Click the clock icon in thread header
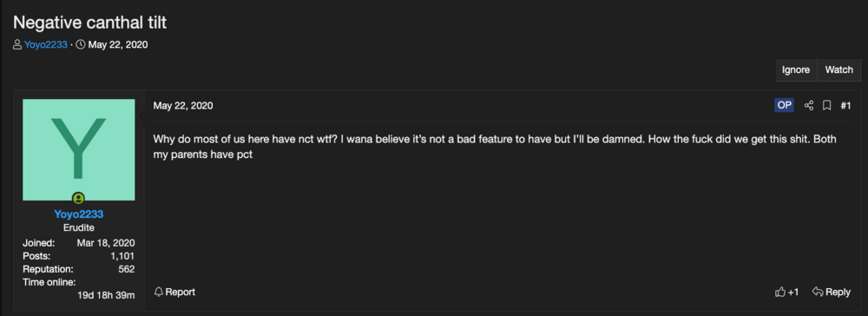Screen dimensions: 868x316 (x=80, y=45)
